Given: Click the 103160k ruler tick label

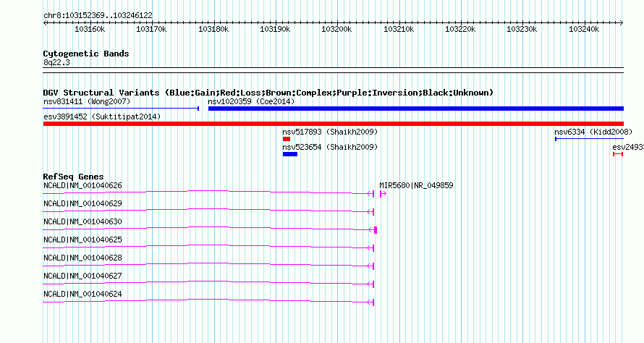Looking at the screenshot, I should [90, 29].
